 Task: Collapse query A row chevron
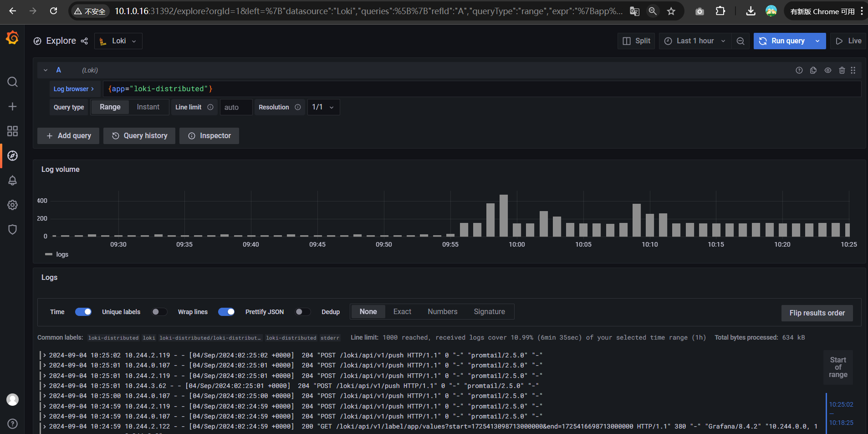(x=46, y=70)
